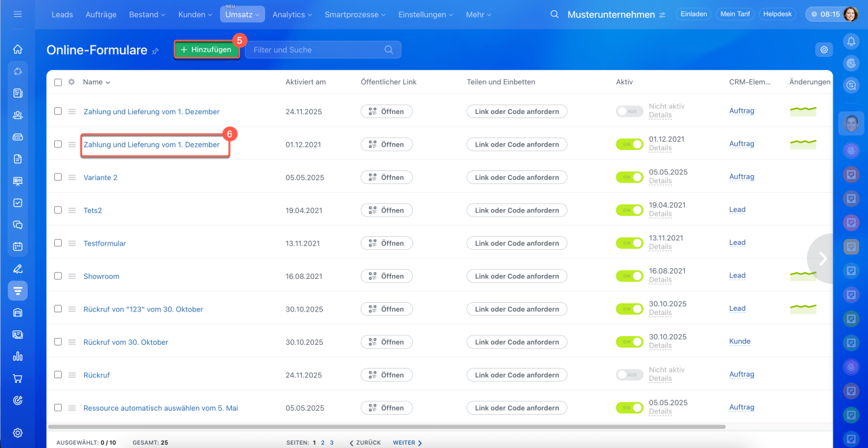Screen dimensions: 868x448
Task: Click WEITER to go to next page
Action: click(408, 443)
